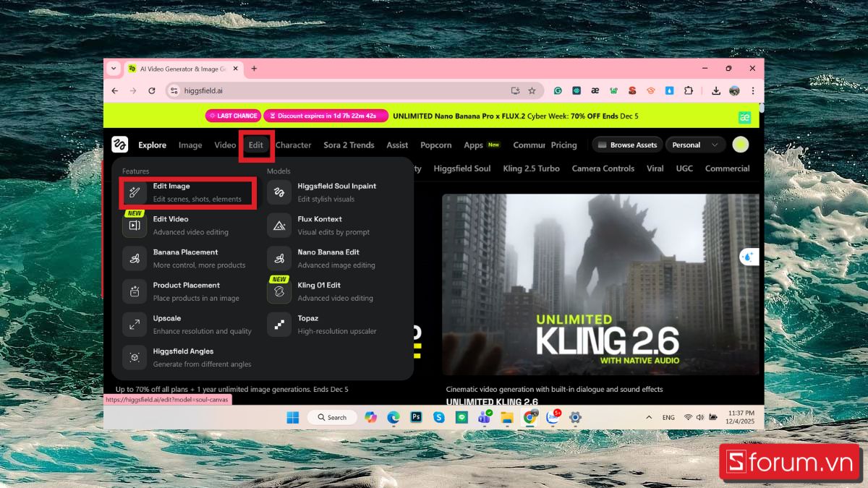
Task: Open Microsoft Edge from the taskbar
Action: pos(393,417)
